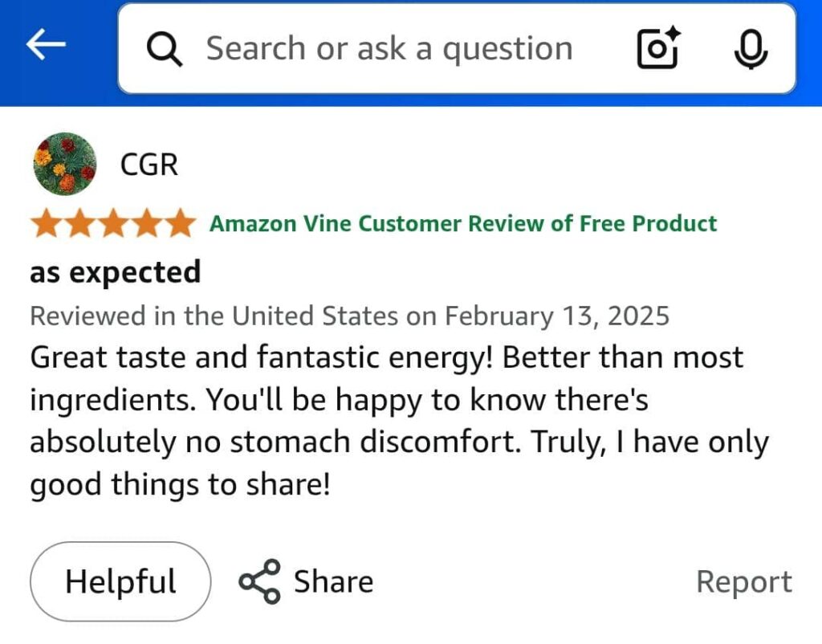
Task: Activate microphone voice search
Action: point(751,48)
